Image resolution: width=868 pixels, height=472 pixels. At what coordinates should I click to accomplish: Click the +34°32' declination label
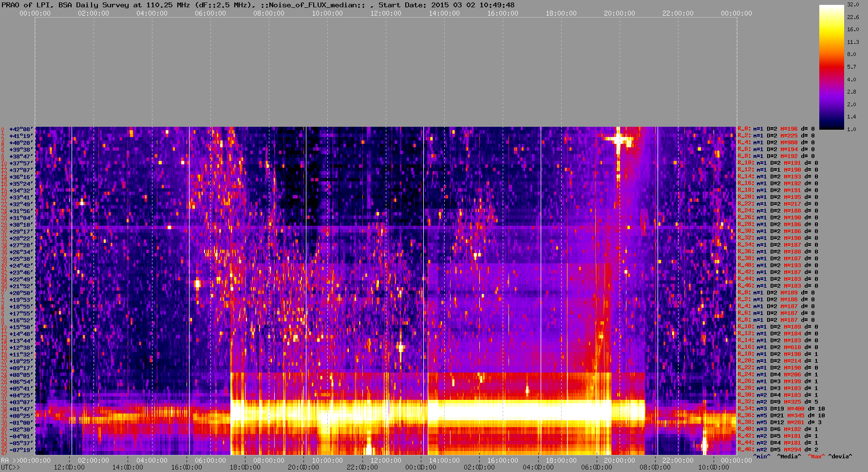click(x=20, y=191)
